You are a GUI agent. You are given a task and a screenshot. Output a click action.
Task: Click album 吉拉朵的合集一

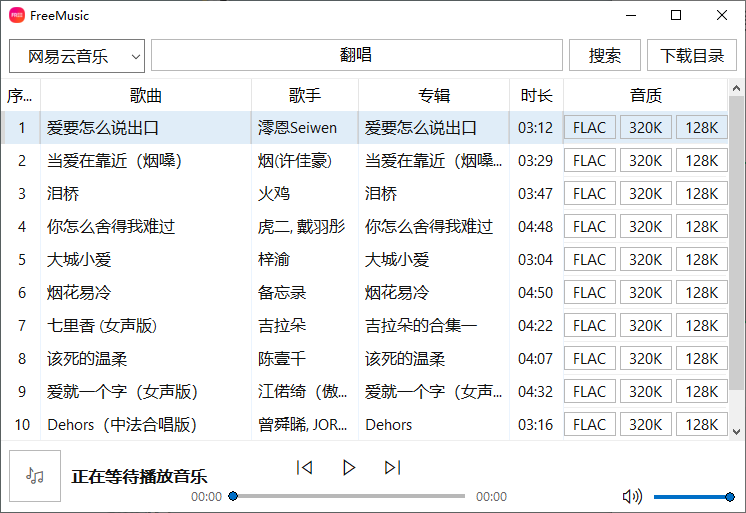[x=421, y=326]
